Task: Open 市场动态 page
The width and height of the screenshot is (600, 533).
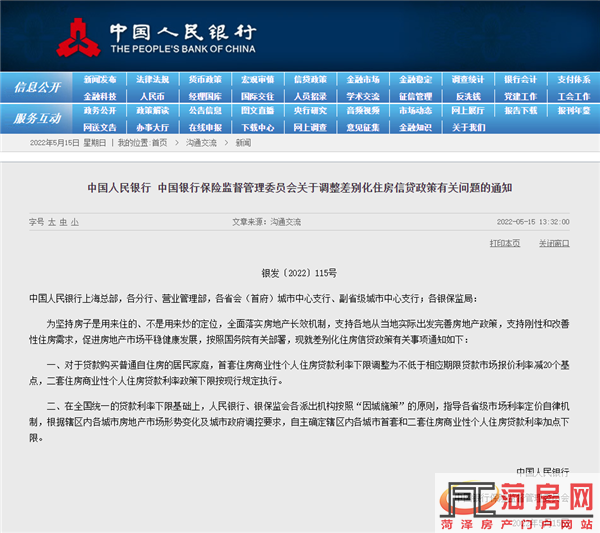Action: pyautogui.click(x=416, y=111)
